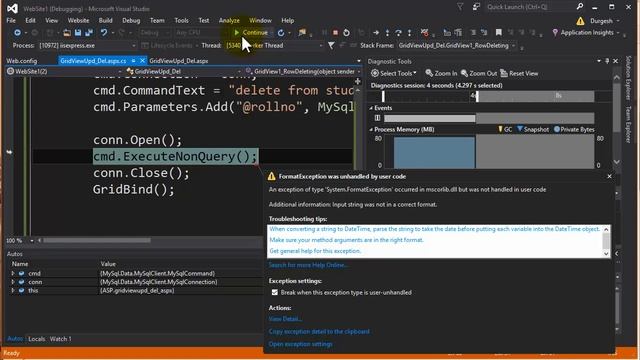Click the Continue debugging button

click(251, 33)
